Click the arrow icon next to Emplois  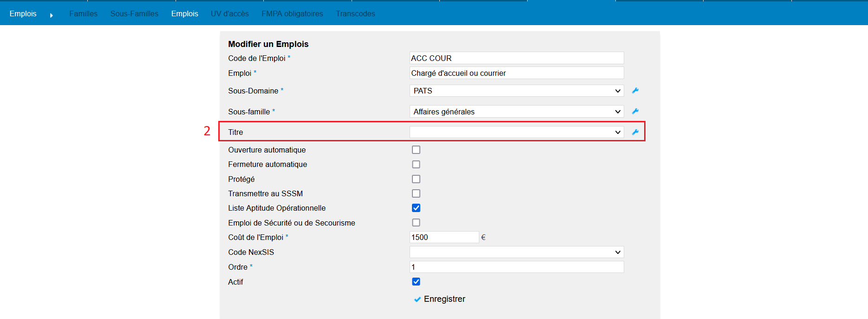click(x=51, y=15)
